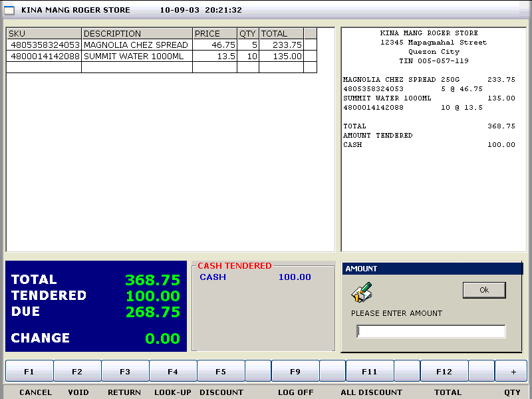This screenshot has width=532, height=399.
Task: Click the CASH 100.00 tendered entry
Action: pyautogui.click(x=255, y=277)
